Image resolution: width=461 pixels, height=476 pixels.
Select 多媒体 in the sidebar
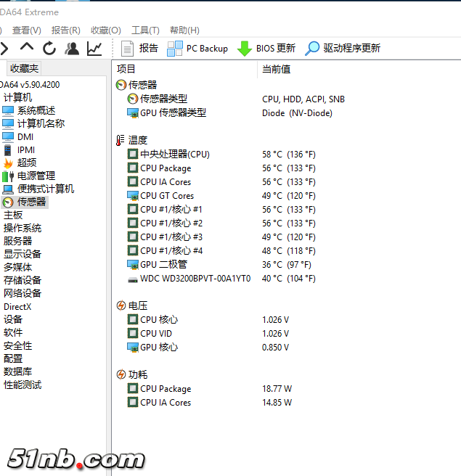click(17, 268)
